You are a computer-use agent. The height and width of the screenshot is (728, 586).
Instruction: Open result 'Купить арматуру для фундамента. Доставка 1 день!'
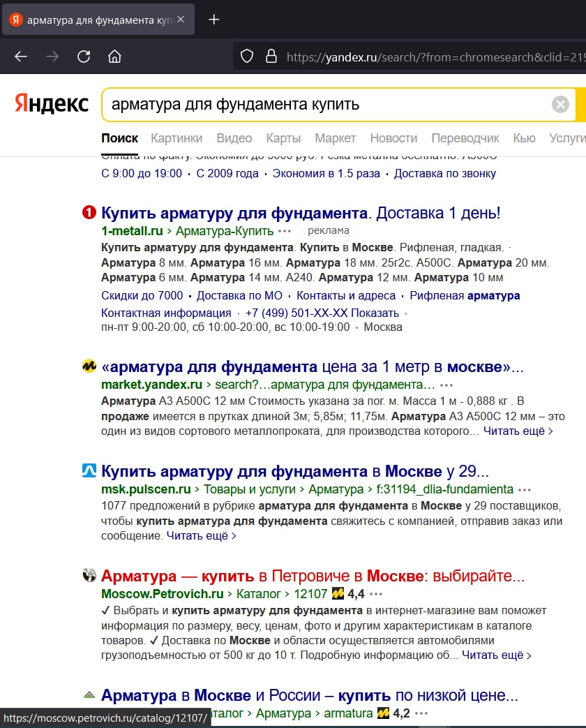click(x=301, y=213)
